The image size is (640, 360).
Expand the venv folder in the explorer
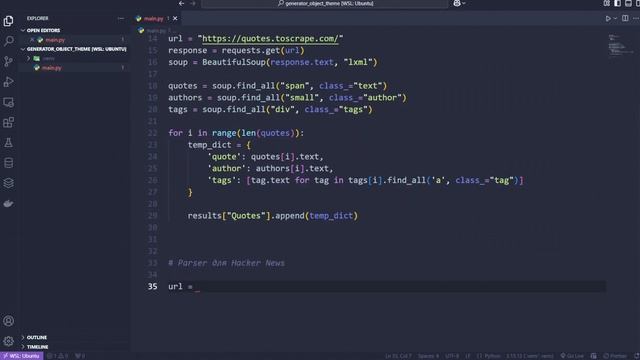[x=29, y=58]
